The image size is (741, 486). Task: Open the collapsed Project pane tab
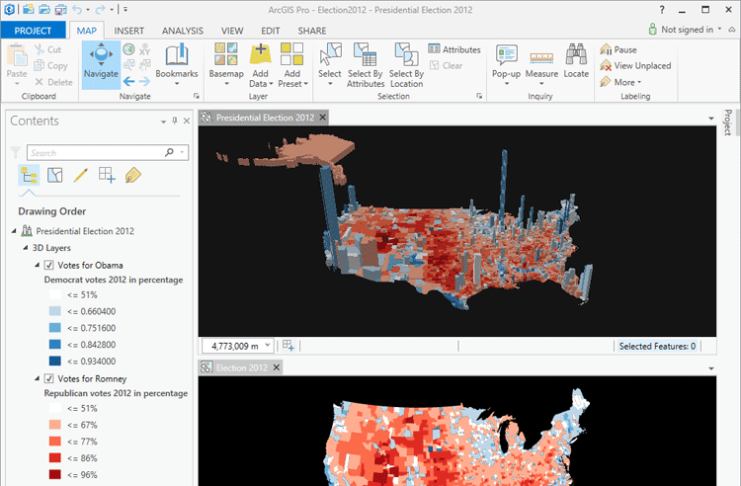(728, 122)
